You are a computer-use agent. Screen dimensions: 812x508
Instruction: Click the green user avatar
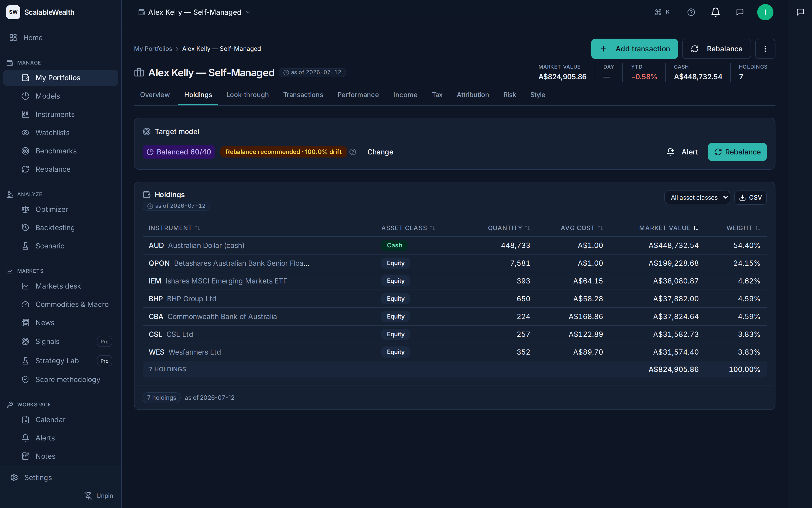(765, 12)
